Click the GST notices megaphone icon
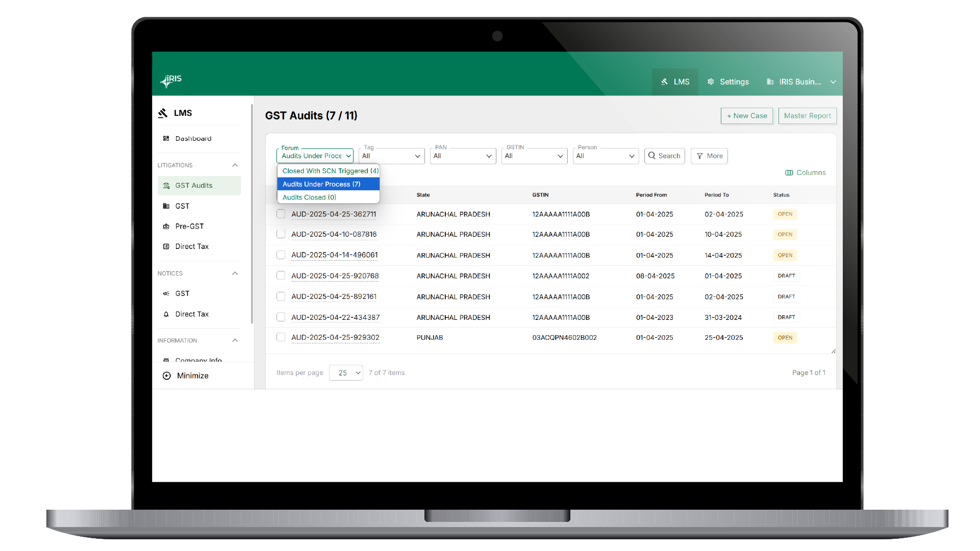The width and height of the screenshot is (980, 551). click(166, 293)
